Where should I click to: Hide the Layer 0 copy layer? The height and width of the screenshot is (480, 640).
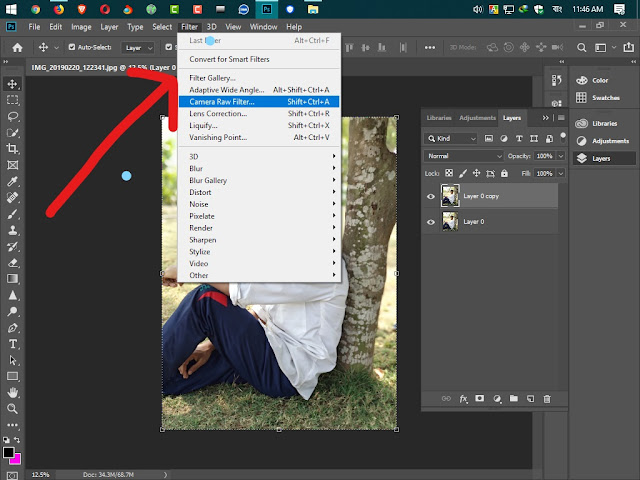(431, 196)
